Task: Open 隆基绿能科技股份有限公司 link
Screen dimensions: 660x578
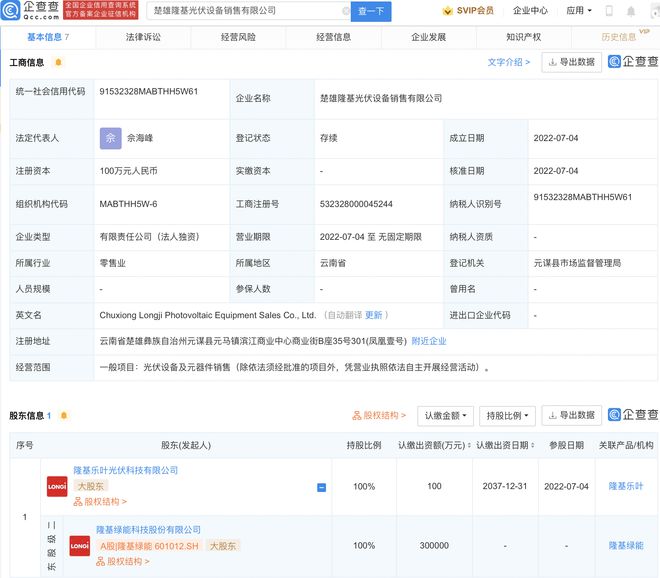Action: (148, 530)
